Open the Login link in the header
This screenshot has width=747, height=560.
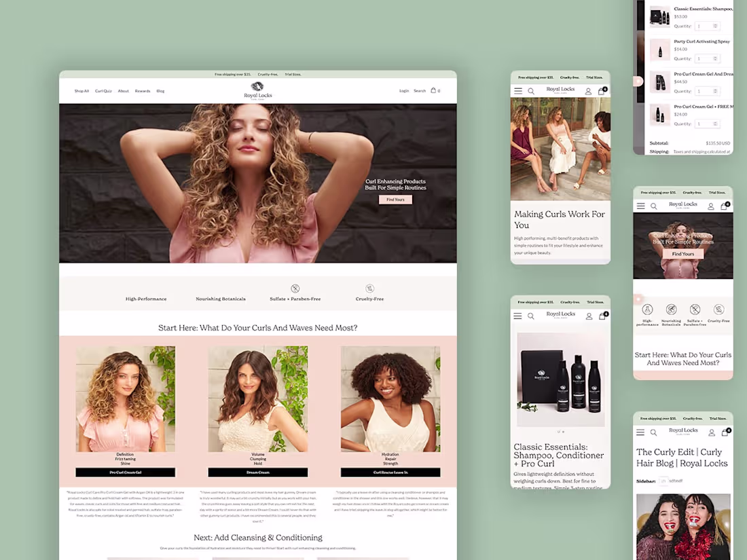pyautogui.click(x=404, y=90)
